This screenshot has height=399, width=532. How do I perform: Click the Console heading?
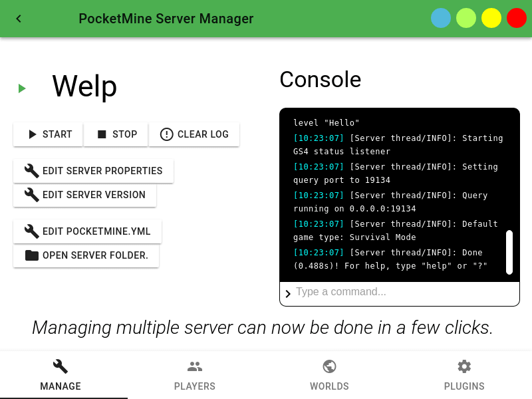(x=321, y=80)
